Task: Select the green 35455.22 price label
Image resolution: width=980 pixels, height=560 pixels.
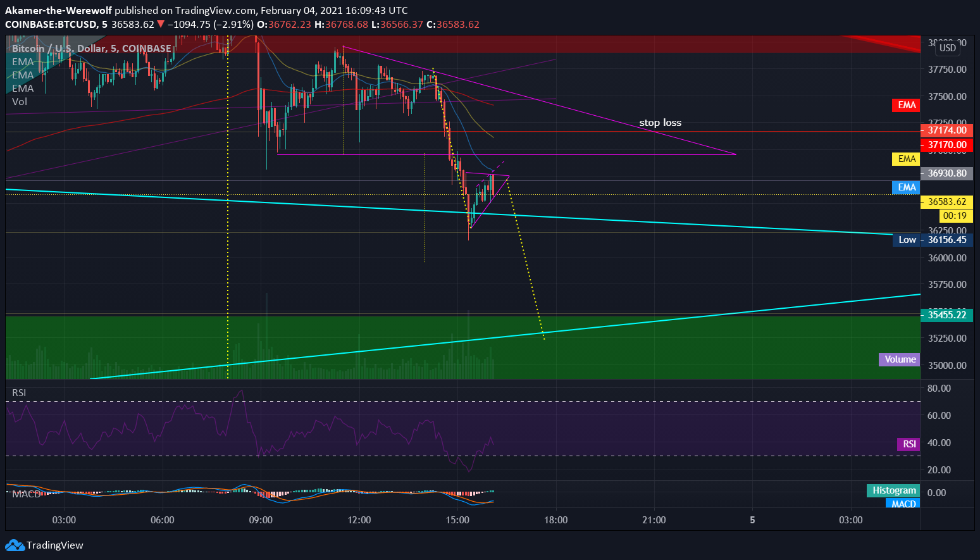Action: [946, 315]
